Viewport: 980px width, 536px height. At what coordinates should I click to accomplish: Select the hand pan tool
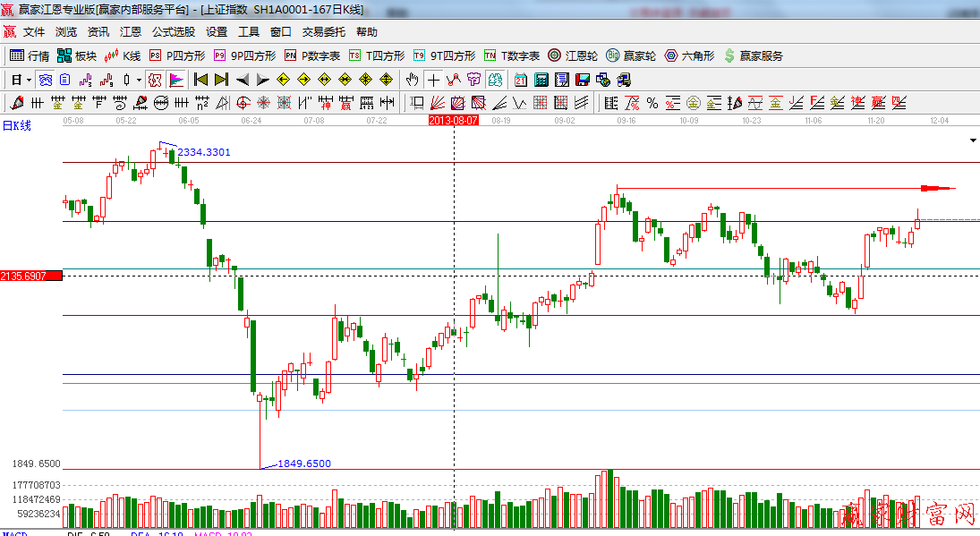412,80
